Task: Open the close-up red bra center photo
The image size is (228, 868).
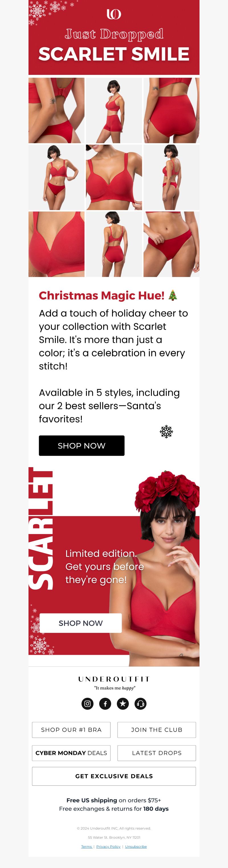Action: pyautogui.click(x=114, y=177)
